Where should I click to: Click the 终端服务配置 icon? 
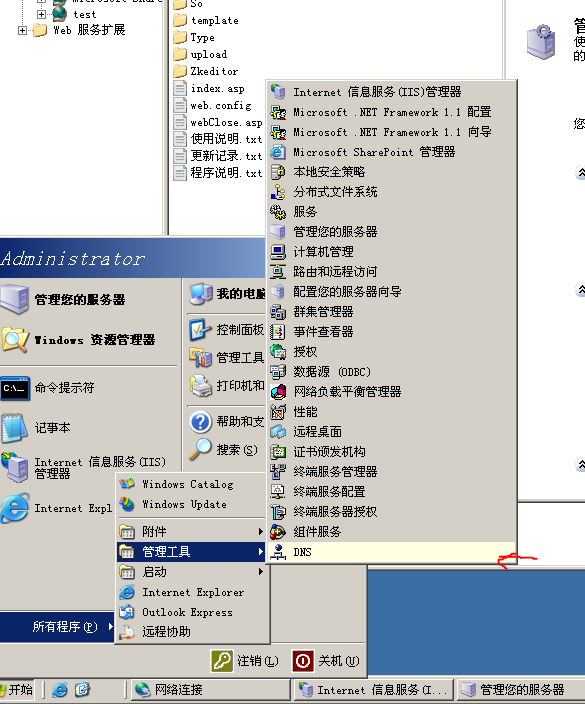coord(278,492)
